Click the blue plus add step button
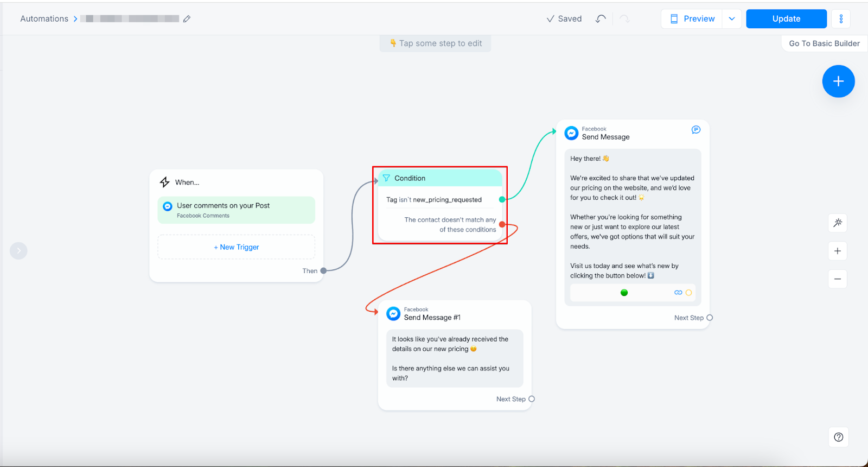Screen dimensions: 868x467 (x=838, y=81)
